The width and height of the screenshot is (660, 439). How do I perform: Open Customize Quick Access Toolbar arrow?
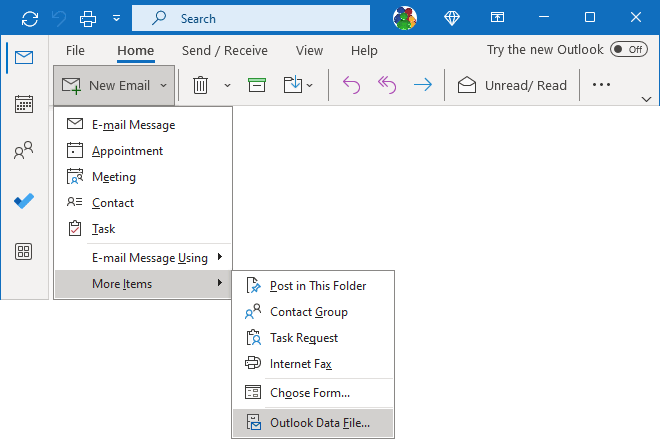(116, 18)
